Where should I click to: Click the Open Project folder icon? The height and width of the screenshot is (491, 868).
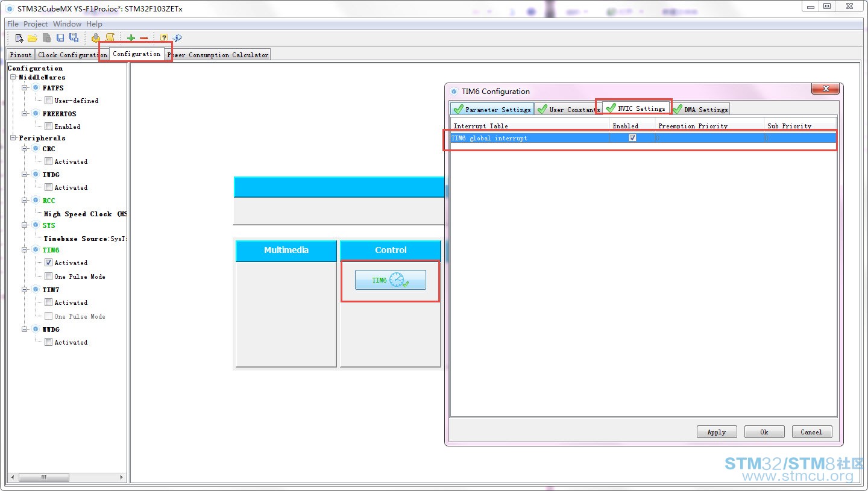[33, 38]
